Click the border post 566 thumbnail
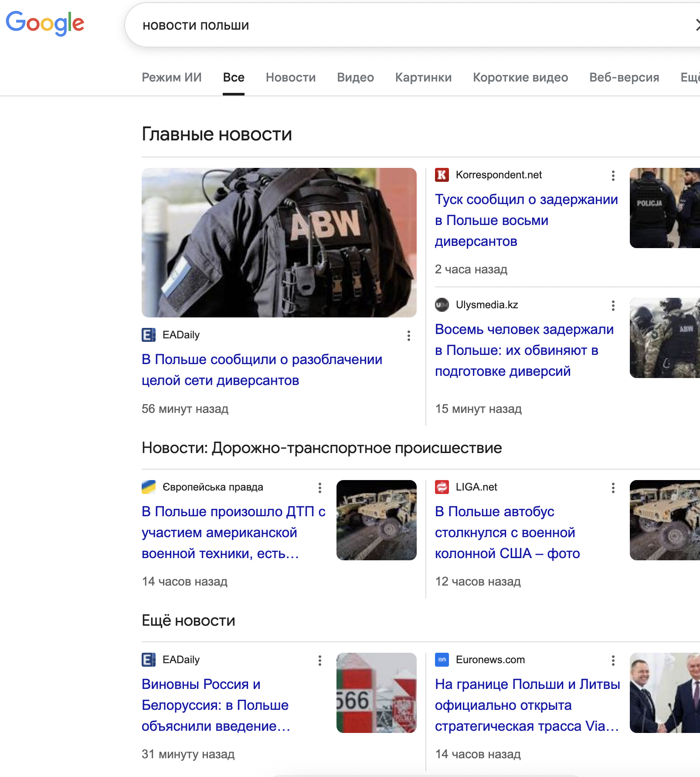The image size is (700, 777). tap(376, 692)
